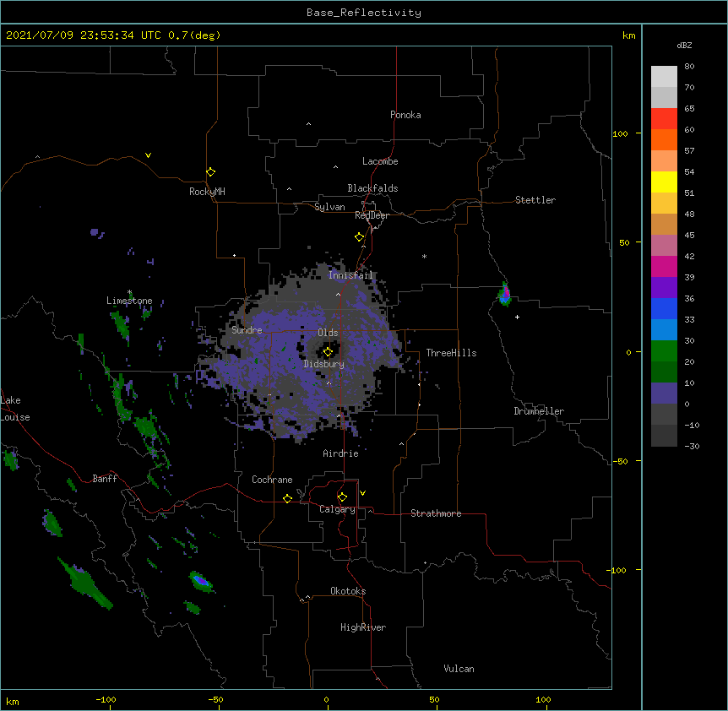Select the 39 dBZ purple legend swatch
Screen dimensions: 728x711
664,287
